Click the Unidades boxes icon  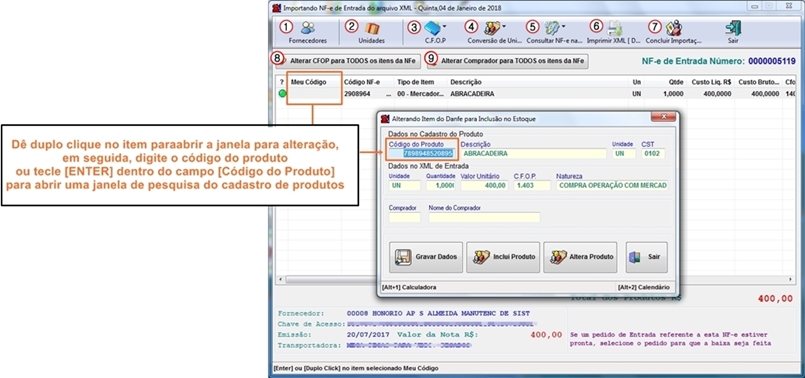[x=372, y=28]
